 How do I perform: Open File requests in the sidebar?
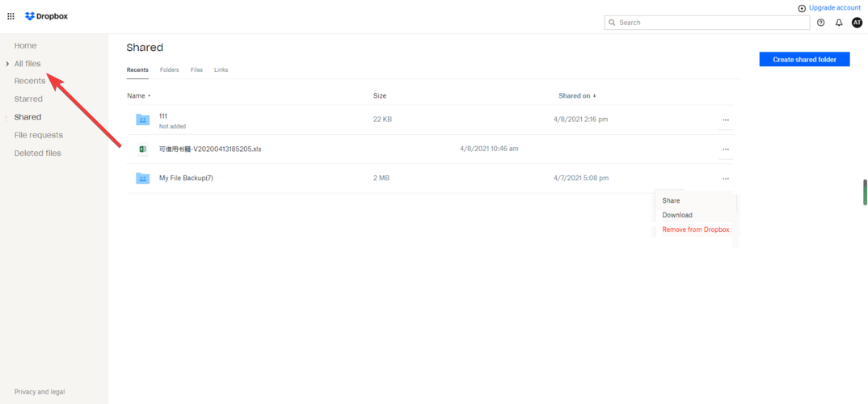point(39,135)
